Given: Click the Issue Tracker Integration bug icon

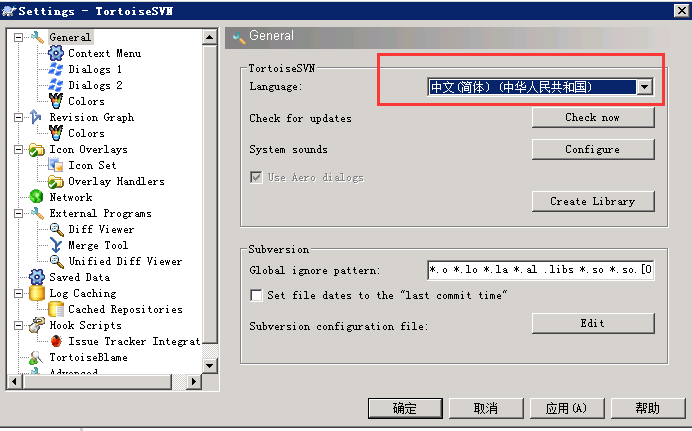Looking at the screenshot, I should [56, 341].
